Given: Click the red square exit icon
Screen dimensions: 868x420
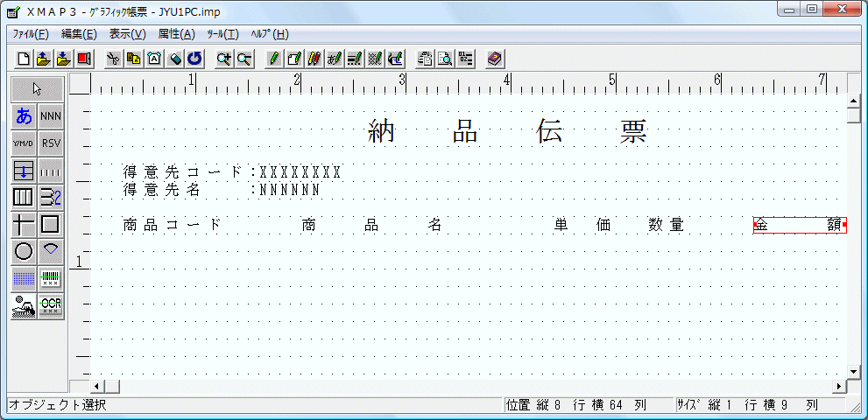Looking at the screenshot, I should (x=84, y=58).
